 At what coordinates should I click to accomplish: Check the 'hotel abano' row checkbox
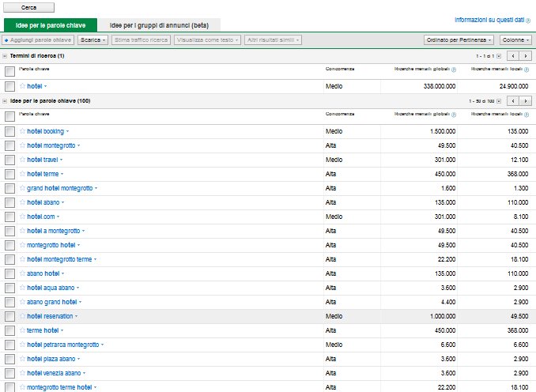[x=10, y=202]
